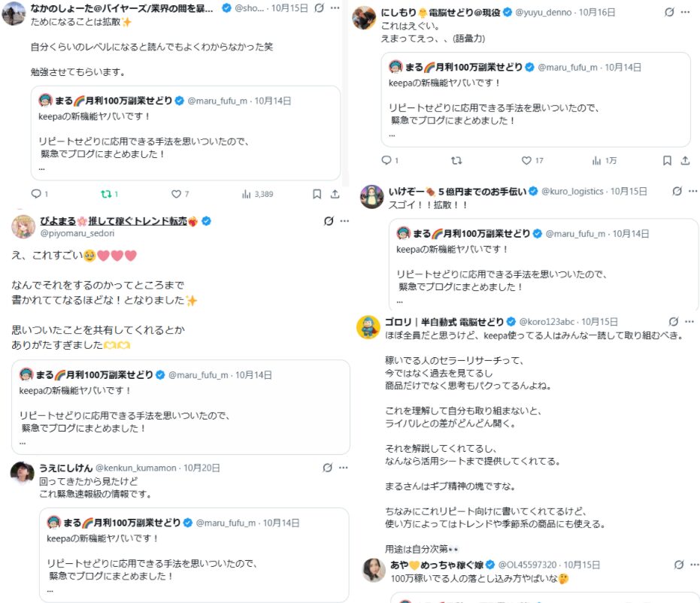Bookmark にしもり's tweet
The width and height of the screenshot is (700, 603).
(x=667, y=160)
